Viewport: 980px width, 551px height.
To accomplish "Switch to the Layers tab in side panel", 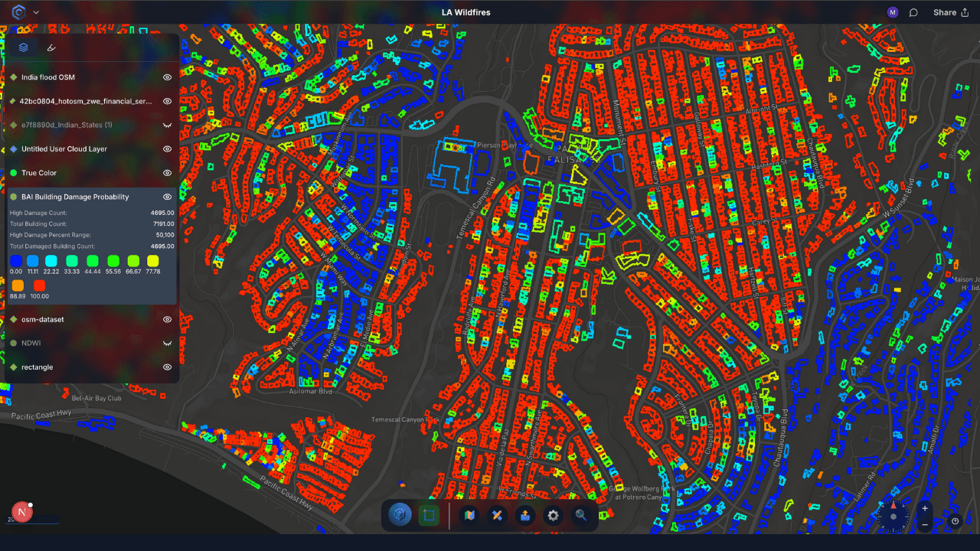I will click(x=23, y=47).
